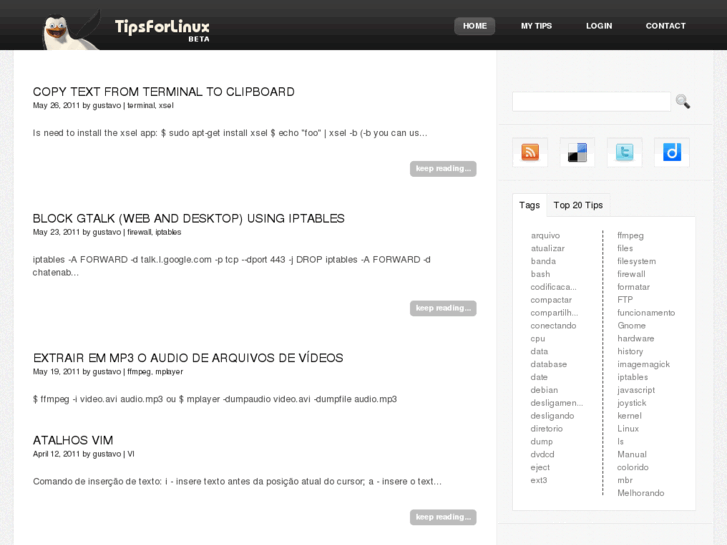Keep reading the GTalk iptables tip
This screenshot has height=545, width=727.
point(443,308)
